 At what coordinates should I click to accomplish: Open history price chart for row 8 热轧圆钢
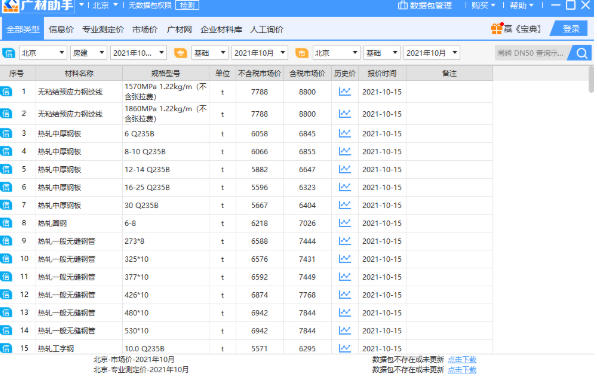(345, 223)
